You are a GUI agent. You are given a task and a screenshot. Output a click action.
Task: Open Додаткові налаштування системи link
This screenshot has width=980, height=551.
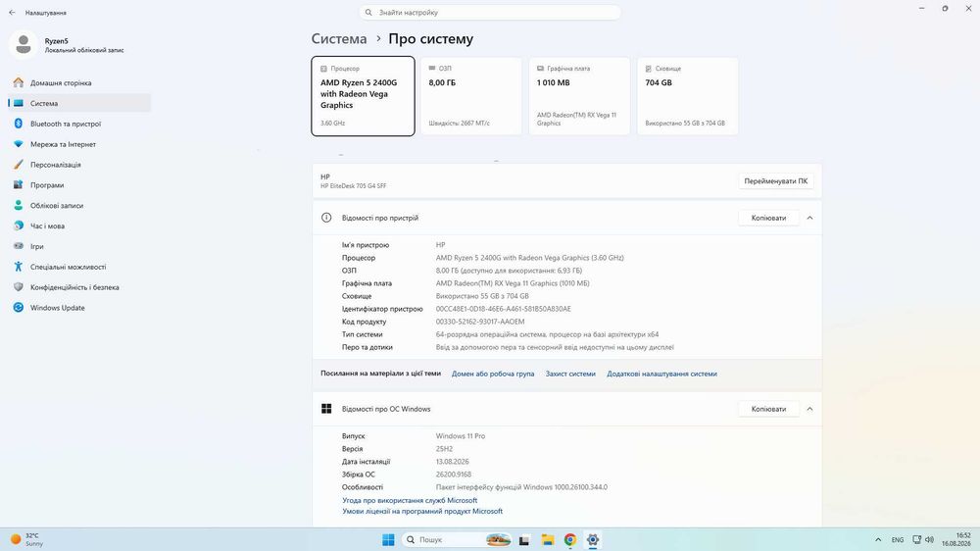[661, 374]
